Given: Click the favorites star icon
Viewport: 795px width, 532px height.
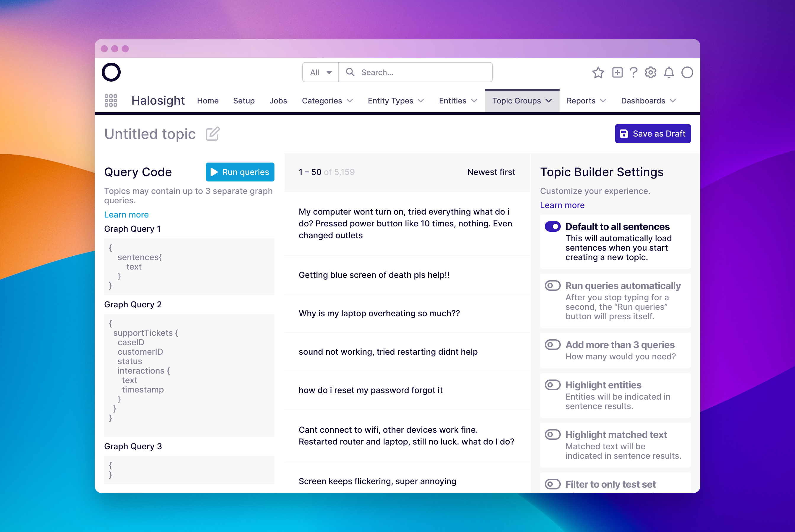Looking at the screenshot, I should (598, 72).
